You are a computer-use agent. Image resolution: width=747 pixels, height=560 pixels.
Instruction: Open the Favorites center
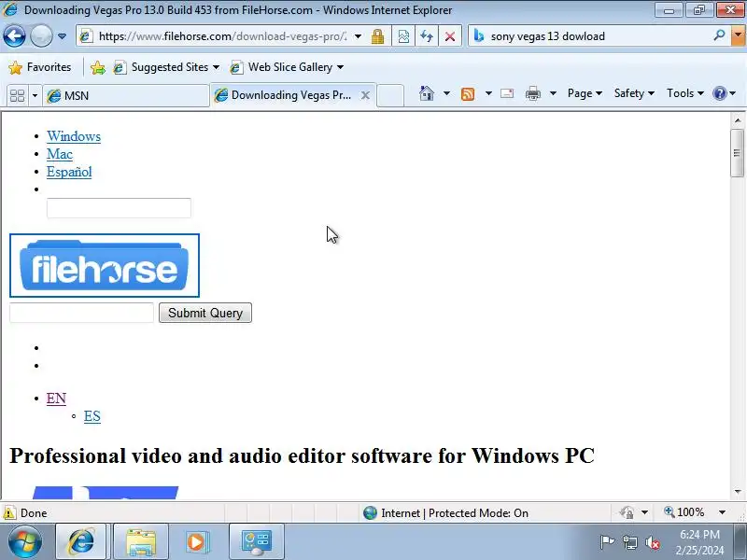[40, 67]
